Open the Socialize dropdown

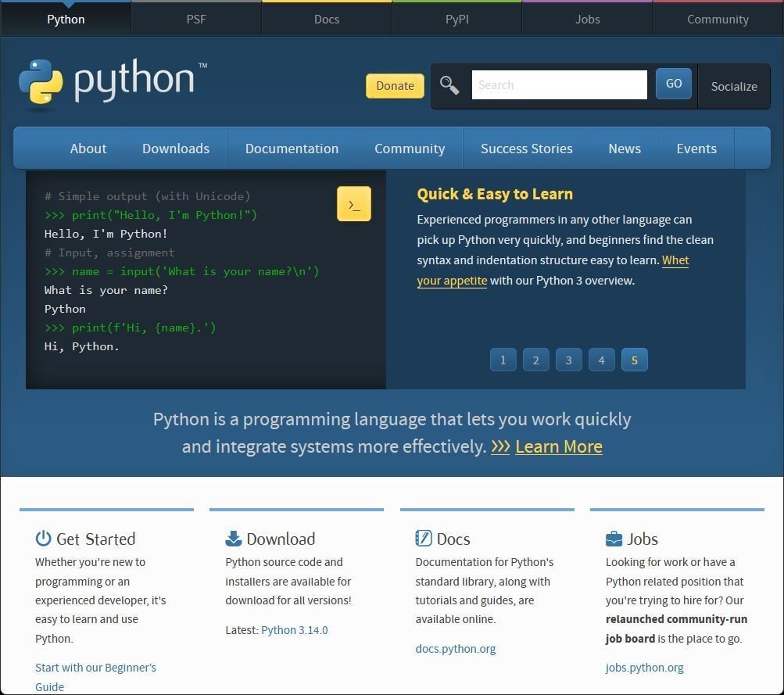click(x=732, y=86)
